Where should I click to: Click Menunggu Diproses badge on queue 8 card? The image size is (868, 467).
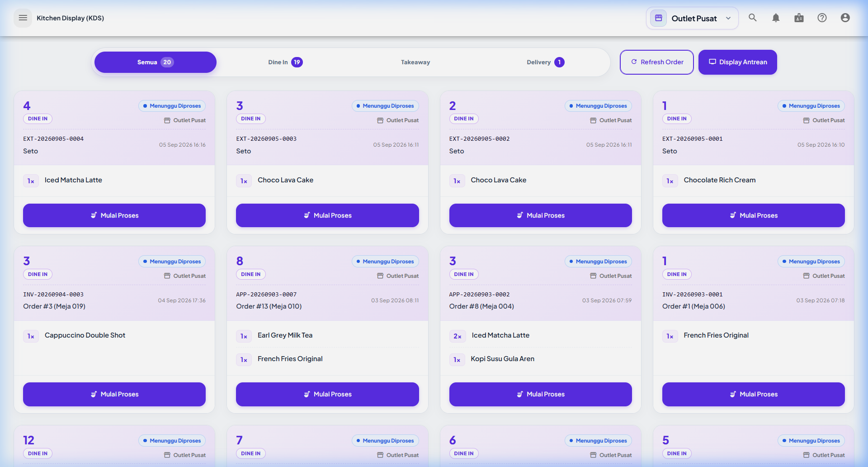coord(385,262)
